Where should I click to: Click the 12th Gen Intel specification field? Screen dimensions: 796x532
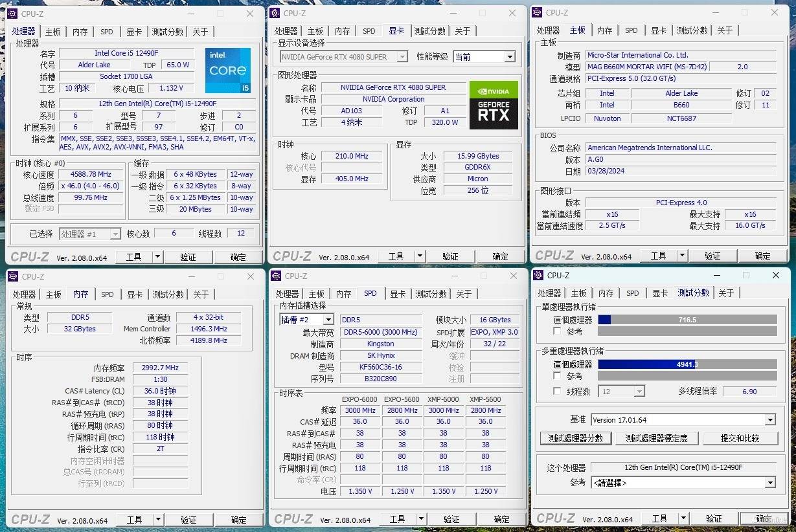click(157, 104)
